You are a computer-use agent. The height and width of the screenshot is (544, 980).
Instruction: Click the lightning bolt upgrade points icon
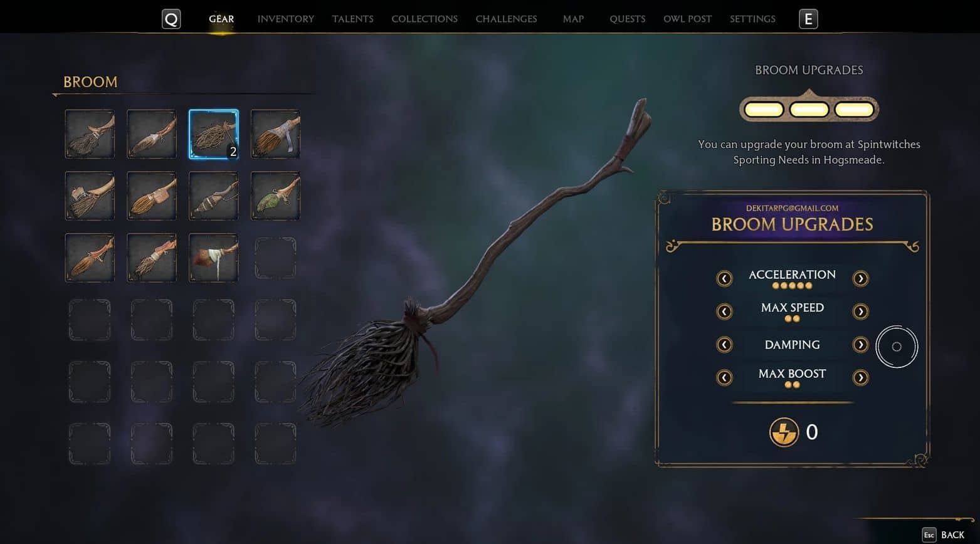(784, 432)
